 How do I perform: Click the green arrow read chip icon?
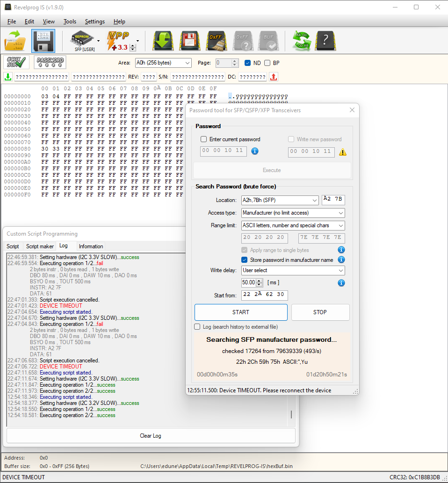163,41
